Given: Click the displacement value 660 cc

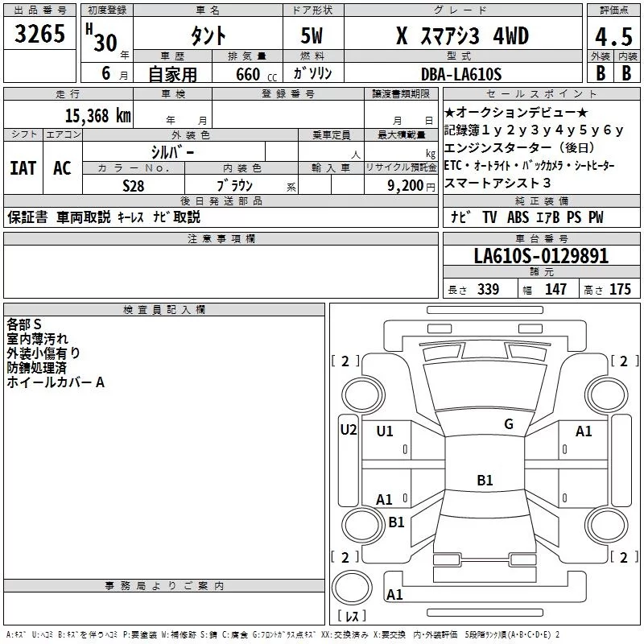Looking at the screenshot, I should point(256,74).
